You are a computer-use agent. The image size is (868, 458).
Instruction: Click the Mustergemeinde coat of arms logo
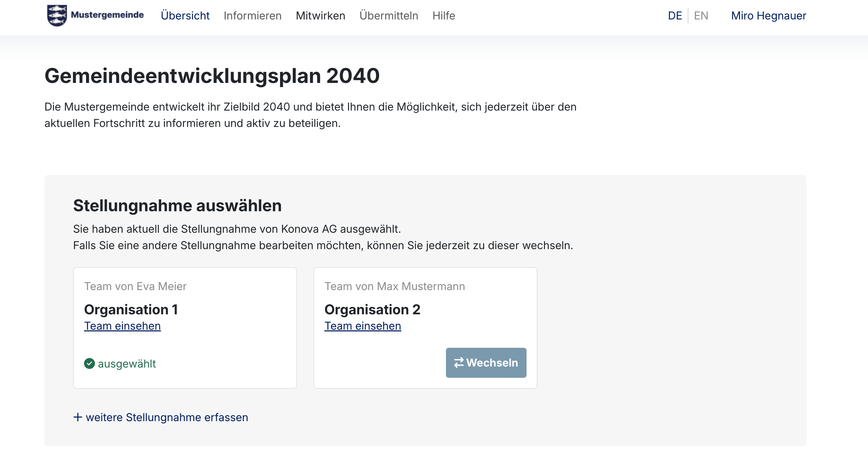57,15
